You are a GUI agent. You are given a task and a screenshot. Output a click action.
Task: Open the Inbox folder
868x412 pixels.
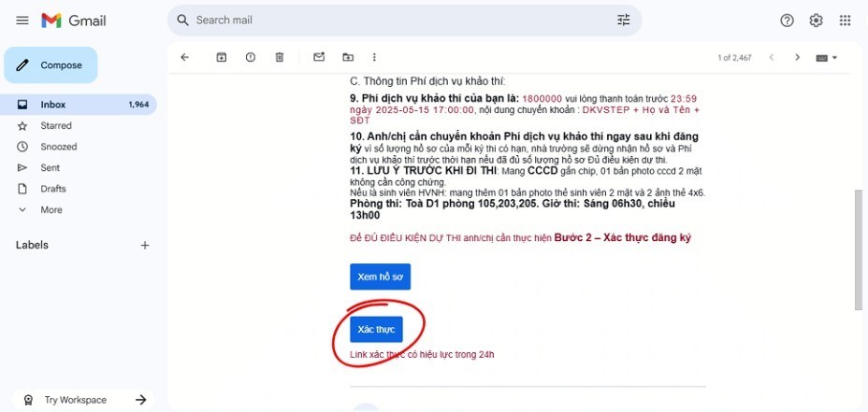click(x=78, y=105)
